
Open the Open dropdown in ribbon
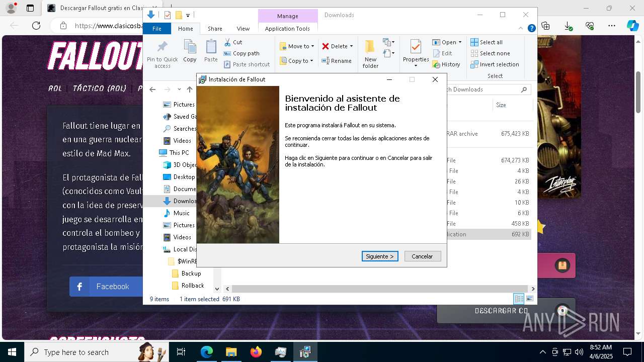447,42
